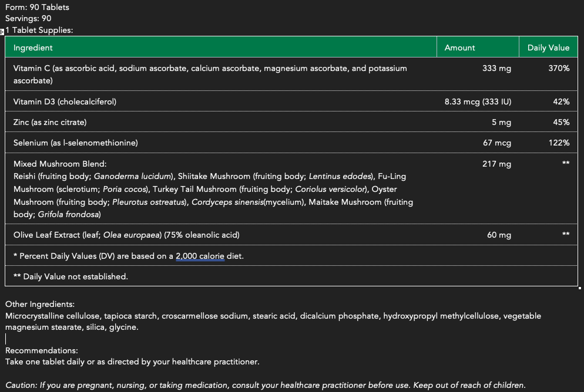The height and width of the screenshot is (392, 584).
Task: Click the Vitamin C ingredient description cell
Action: 210,74
